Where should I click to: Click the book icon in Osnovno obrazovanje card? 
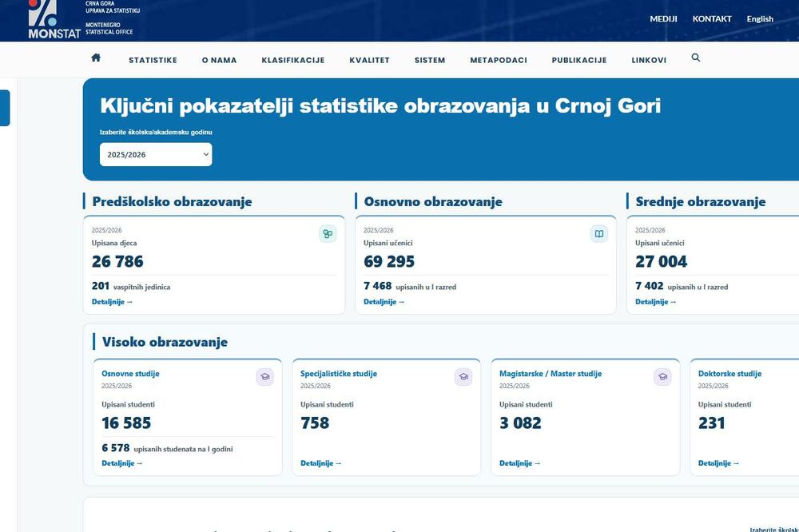coord(599,234)
